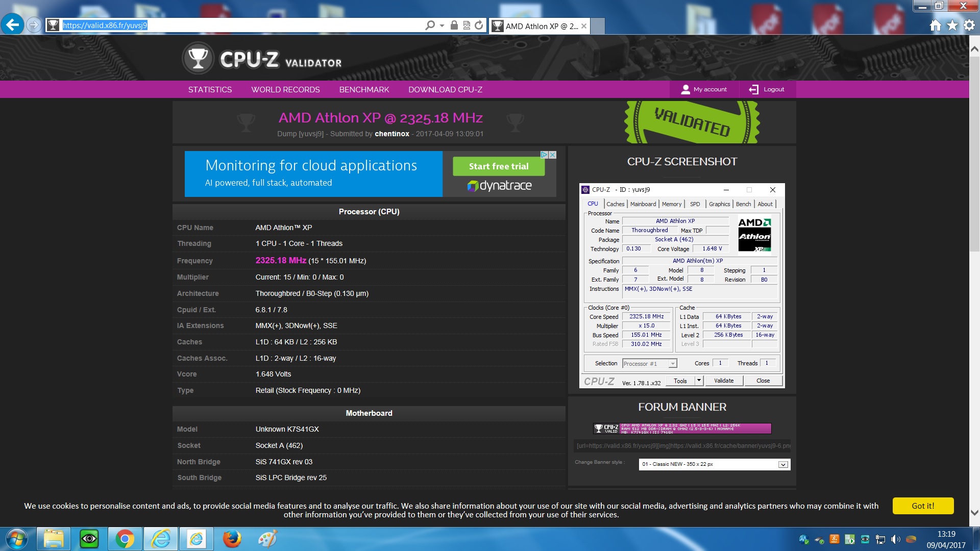Image resolution: width=980 pixels, height=551 pixels.
Task: Click the Safely Remove Hardware tray icon
Action: tap(819, 539)
